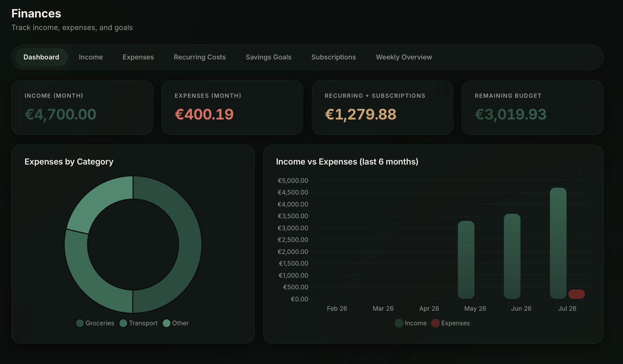Open the Income (Month) summary card
Screen dimensions: 623x364
[x=82, y=108]
